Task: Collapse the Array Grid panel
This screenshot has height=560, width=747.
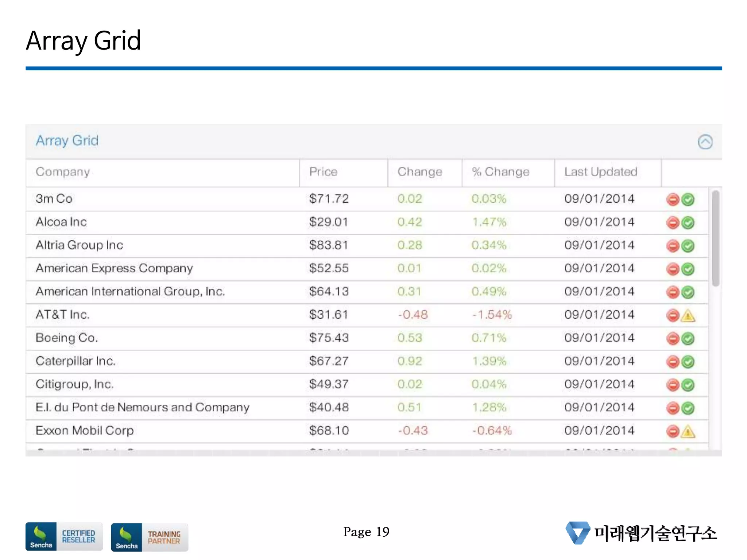Action: click(x=705, y=142)
